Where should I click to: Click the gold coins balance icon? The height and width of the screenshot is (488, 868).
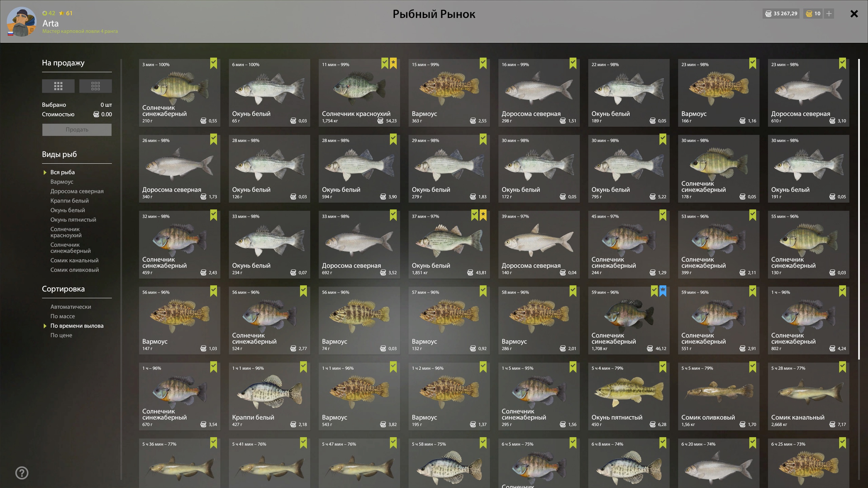[x=809, y=14]
